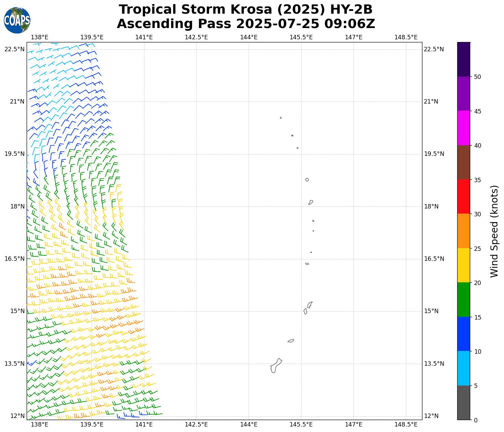Click the Wind Speed (knots) colorbar label
504x432 pixels.
(x=494, y=231)
